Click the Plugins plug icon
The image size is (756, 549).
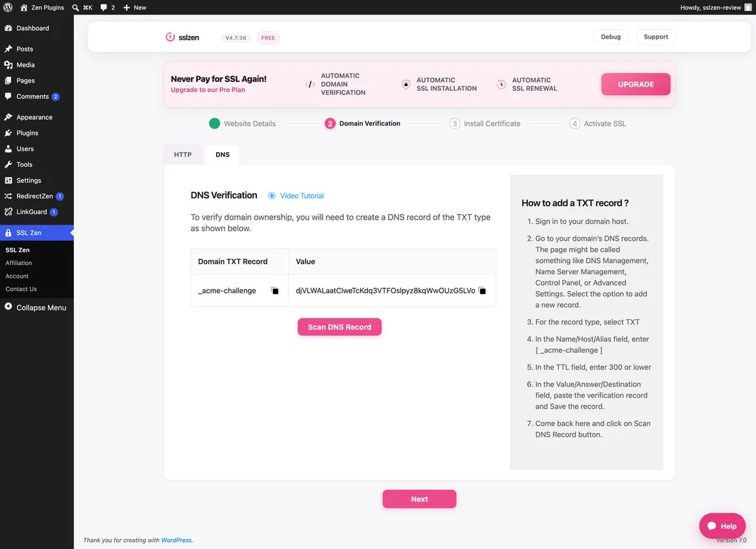pos(8,133)
